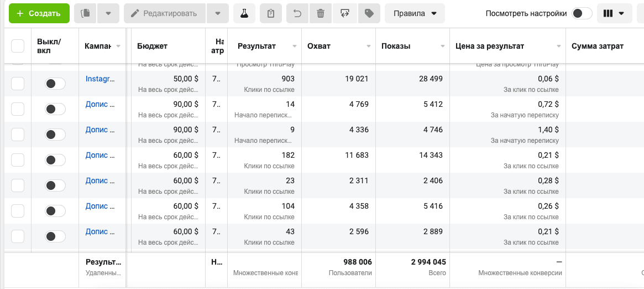Image resolution: width=644 pixels, height=289 pixels.
Task: Open the dropdown arrow beside Редактировать
Action: [x=218, y=13]
